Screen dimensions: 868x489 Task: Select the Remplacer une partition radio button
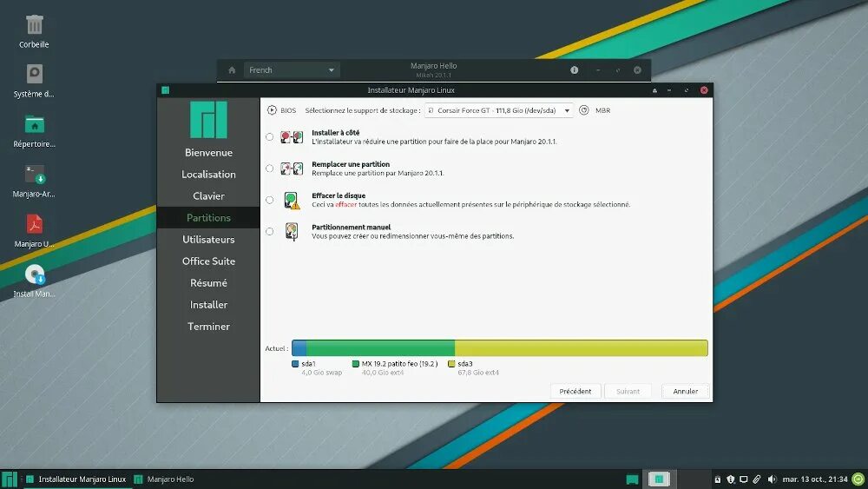tap(270, 169)
